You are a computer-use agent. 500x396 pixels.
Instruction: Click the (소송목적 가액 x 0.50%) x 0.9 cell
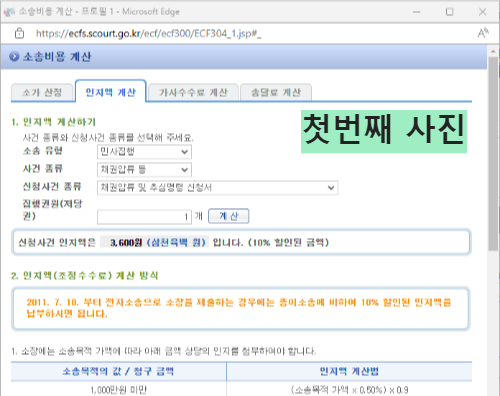[349, 390]
